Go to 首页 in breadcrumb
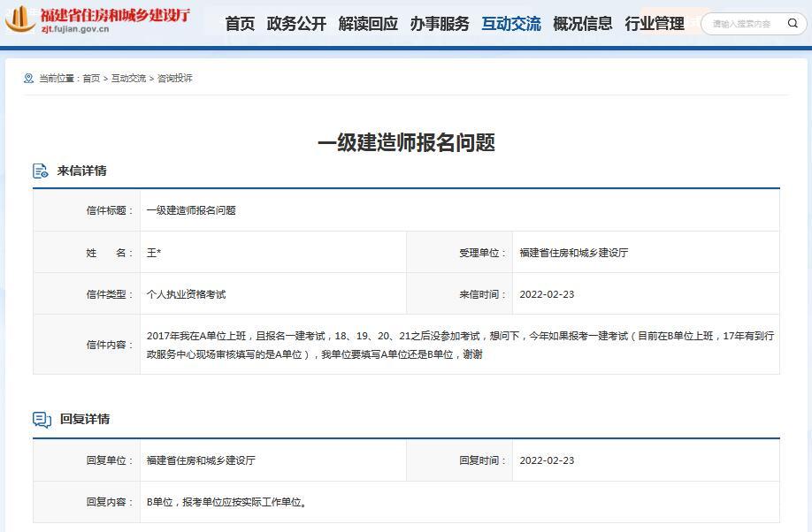The image size is (812, 532). (x=91, y=78)
